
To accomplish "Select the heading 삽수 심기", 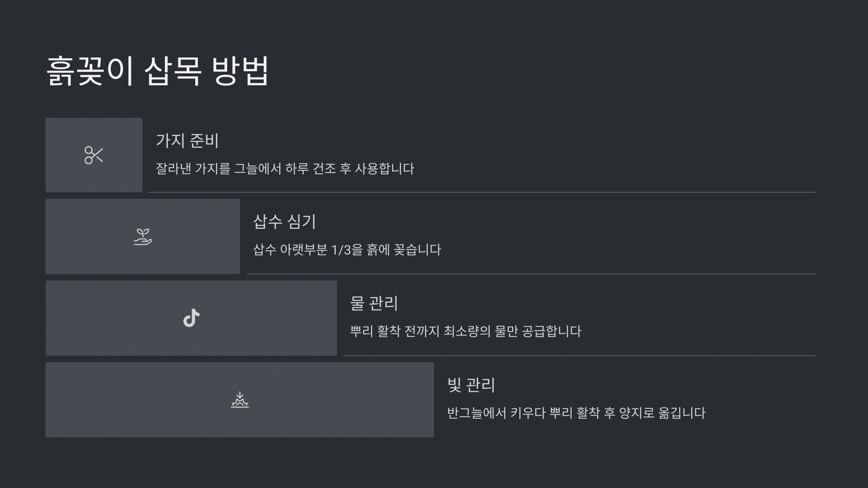I will point(285,222).
